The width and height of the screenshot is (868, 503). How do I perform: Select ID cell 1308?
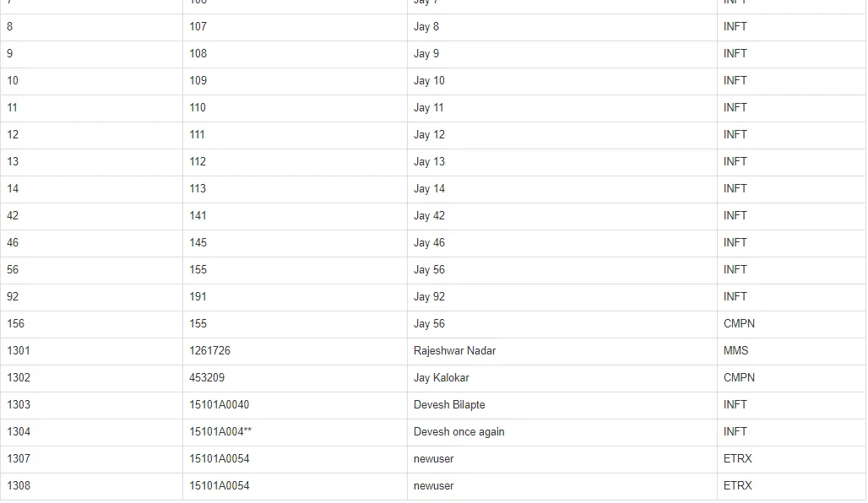pos(91,486)
